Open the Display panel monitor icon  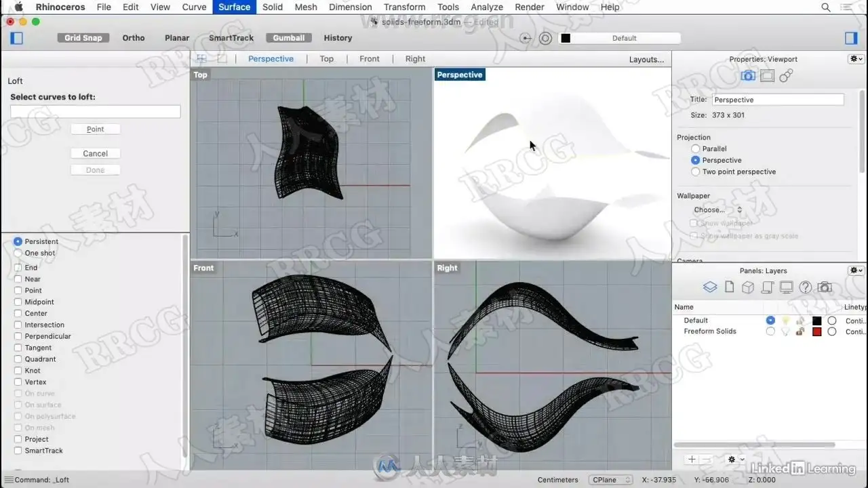(x=786, y=287)
